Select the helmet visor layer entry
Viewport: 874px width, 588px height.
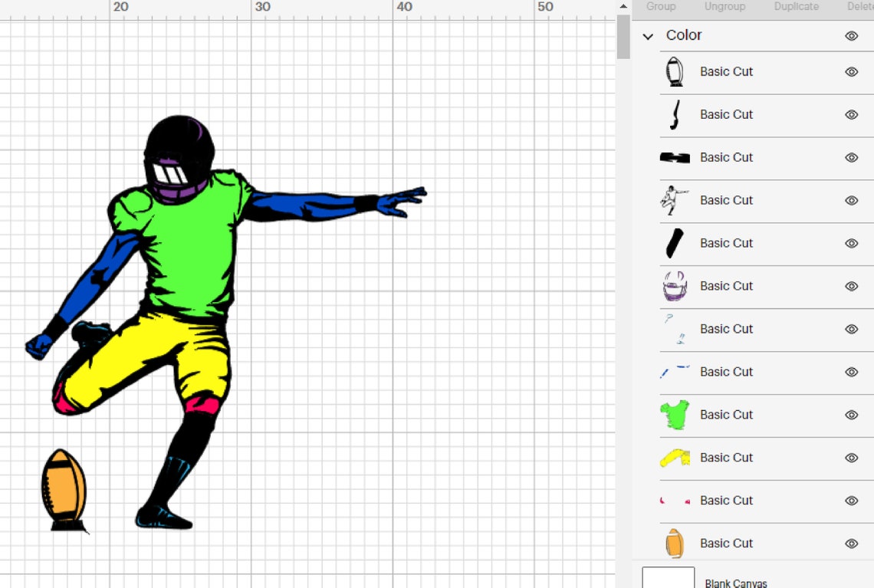(x=674, y=329)
